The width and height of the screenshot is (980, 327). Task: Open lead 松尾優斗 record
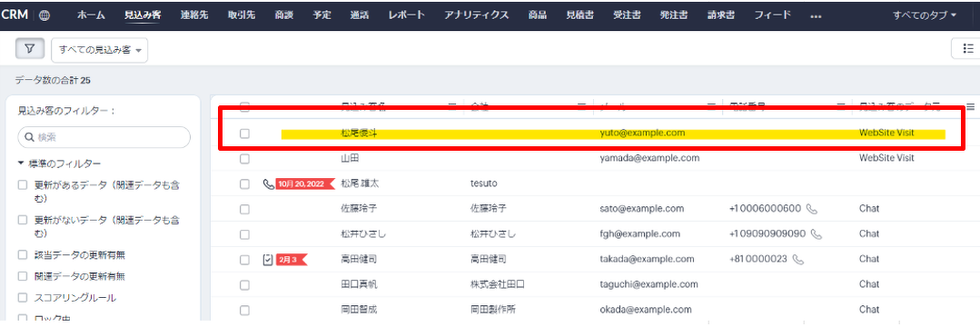(359, 134)
